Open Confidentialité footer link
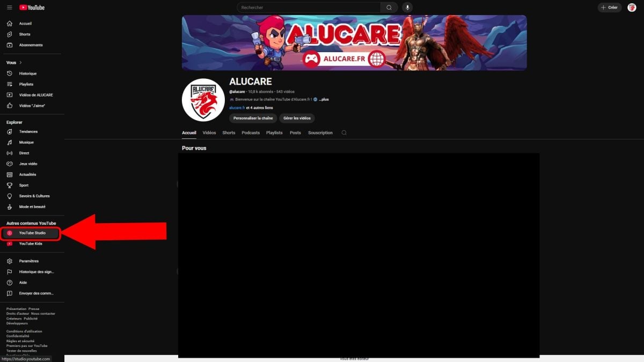This screenshot has height=362, width=644. [x=18, y=336]
